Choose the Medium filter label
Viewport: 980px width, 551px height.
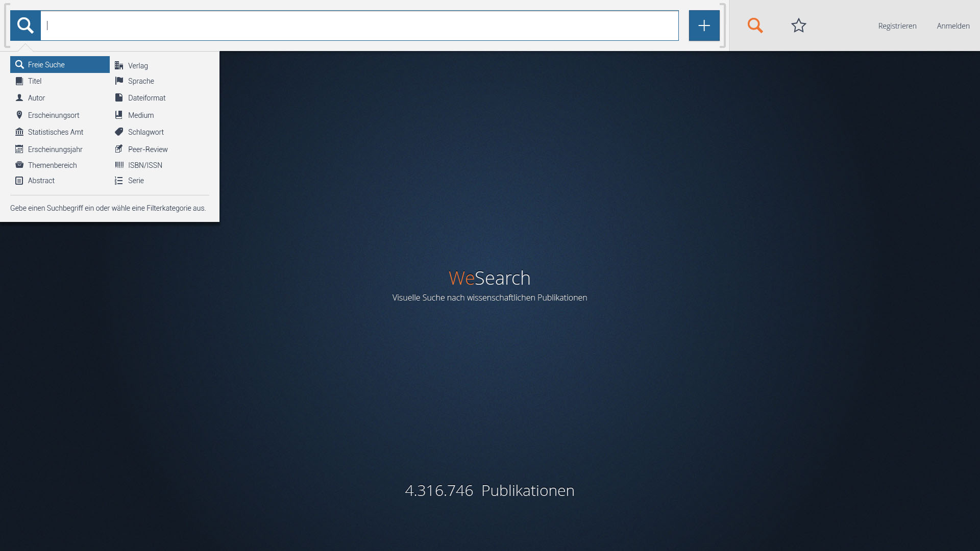[141, 115]
